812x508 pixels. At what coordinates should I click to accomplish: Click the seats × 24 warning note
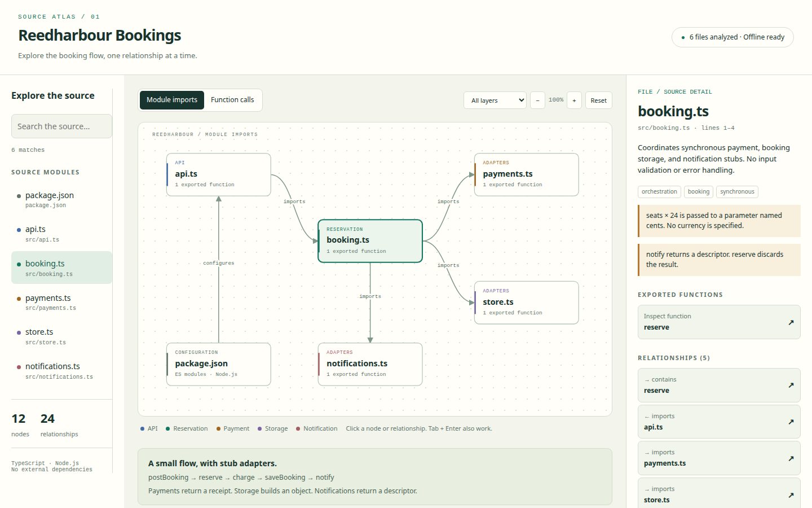point(719,221)
